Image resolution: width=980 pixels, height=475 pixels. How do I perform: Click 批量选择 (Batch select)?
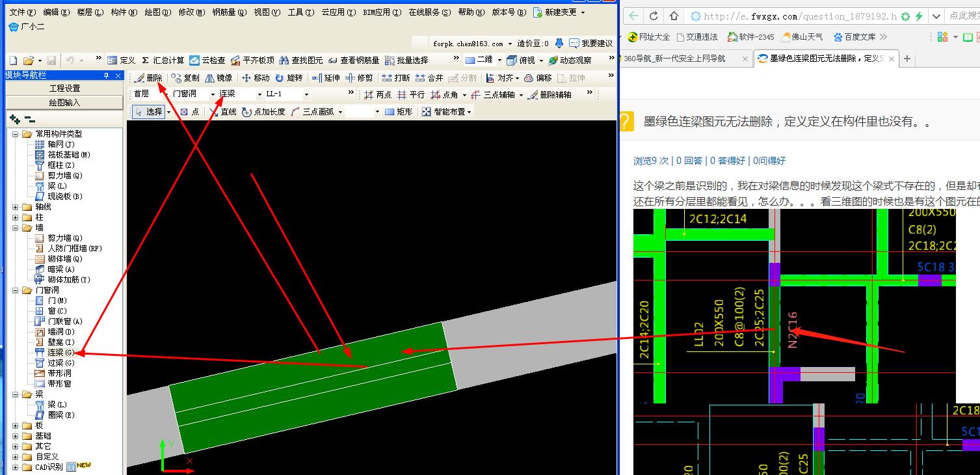[x=406, y=61]
